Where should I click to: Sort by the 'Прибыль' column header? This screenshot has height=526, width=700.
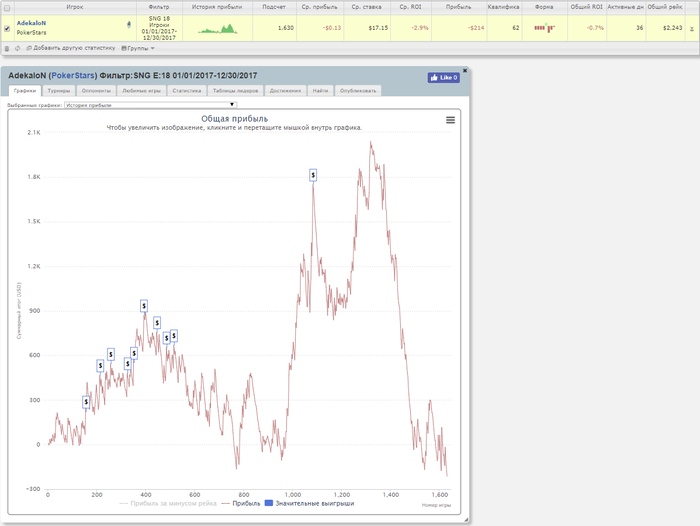(458, 7)
